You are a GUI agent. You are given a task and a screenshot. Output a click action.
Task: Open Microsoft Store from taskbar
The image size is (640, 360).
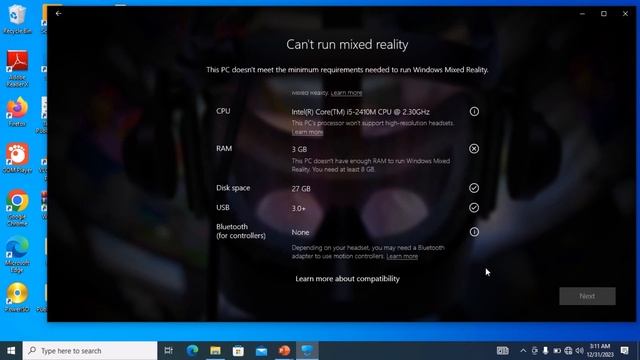238,351
